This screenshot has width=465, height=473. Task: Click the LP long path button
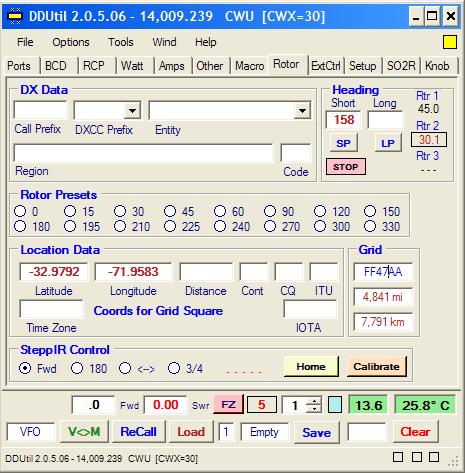pyautogui.click(x=388, y=143)
